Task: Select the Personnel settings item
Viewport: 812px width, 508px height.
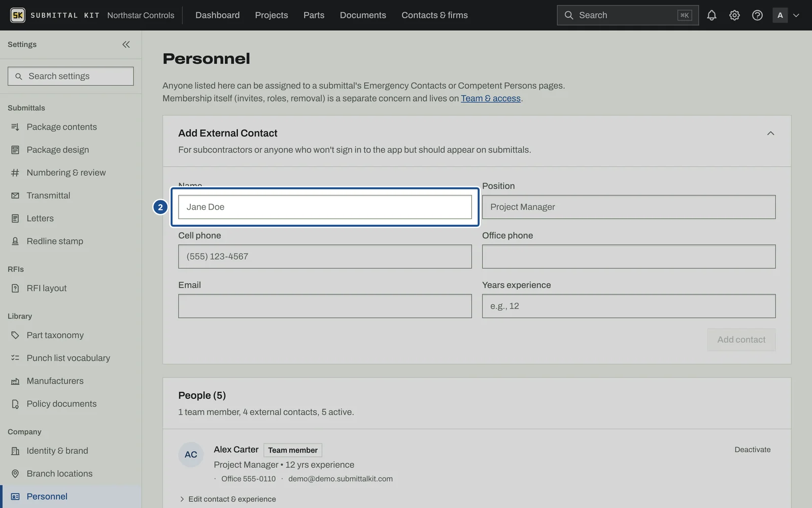Action: [71, 496]
